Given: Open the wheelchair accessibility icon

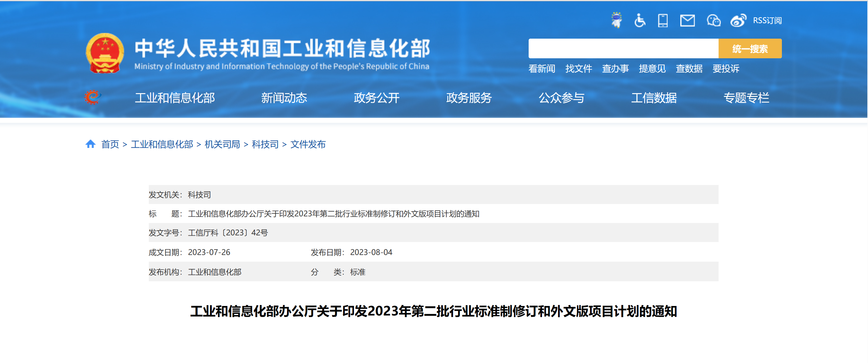Looking at the screenshot, I should (x=639, y=20).
